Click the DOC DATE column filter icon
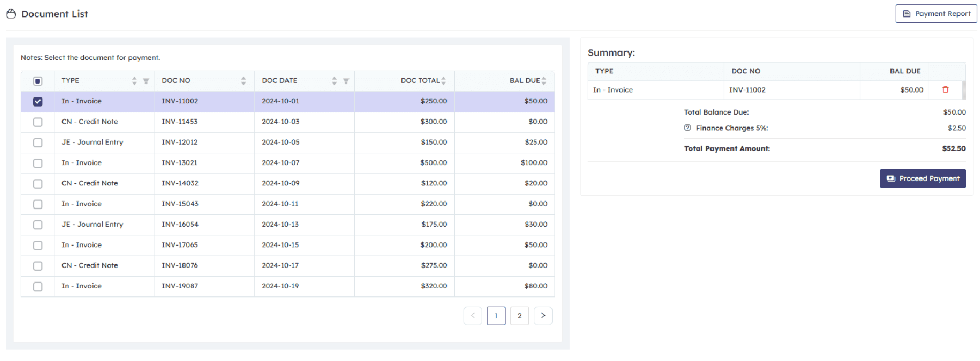Image resolution: width=980 pixels, height=361 pixels. point(346,81)
